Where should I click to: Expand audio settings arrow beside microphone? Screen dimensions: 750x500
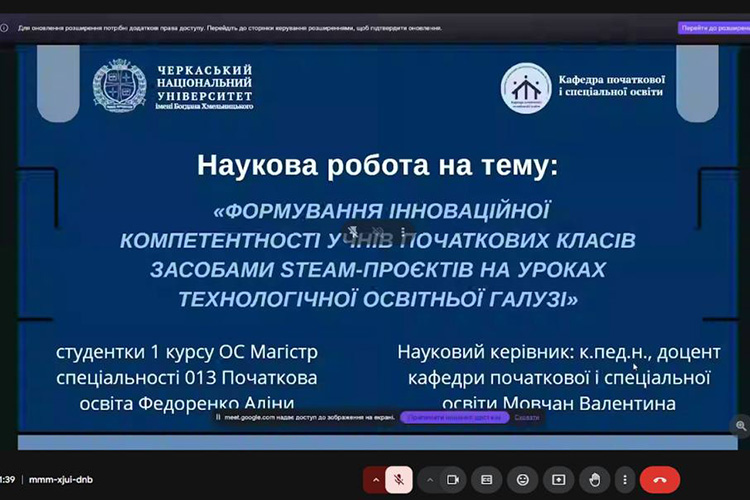point(376,479)
